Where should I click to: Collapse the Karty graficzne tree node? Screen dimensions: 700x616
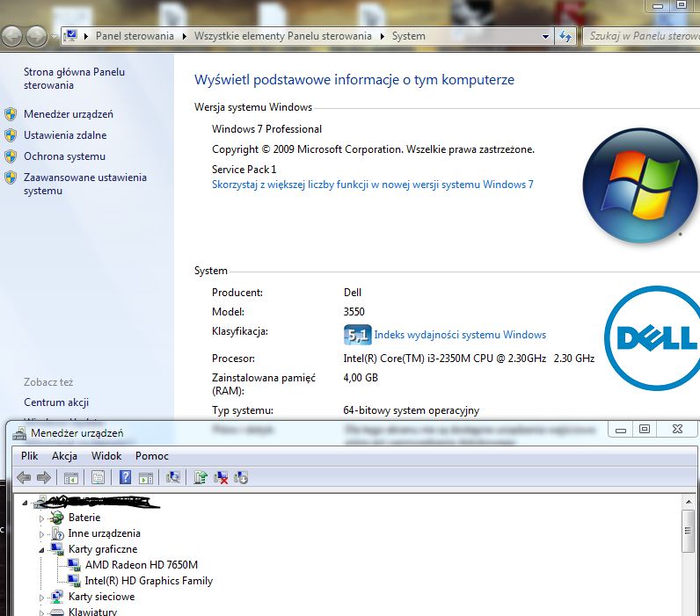coord(41,550)
